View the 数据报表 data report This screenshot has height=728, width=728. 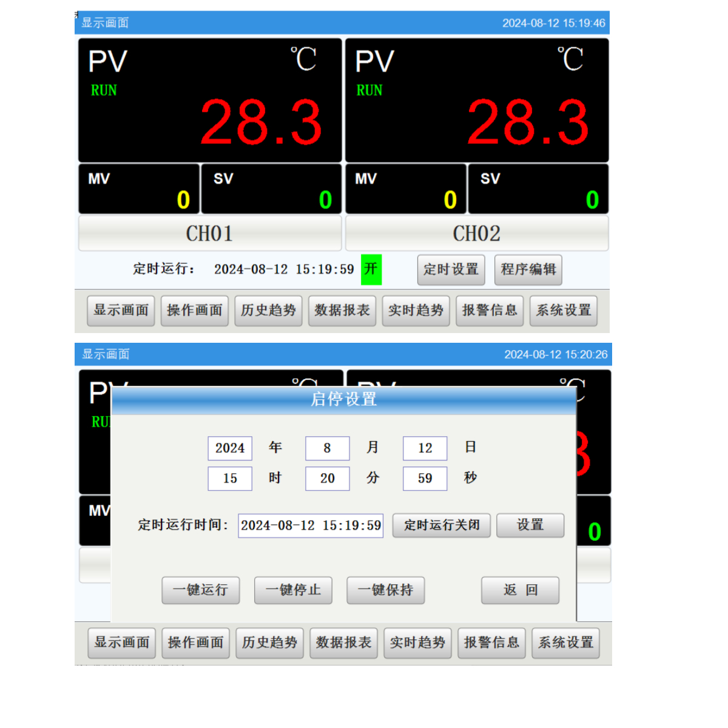342,311
